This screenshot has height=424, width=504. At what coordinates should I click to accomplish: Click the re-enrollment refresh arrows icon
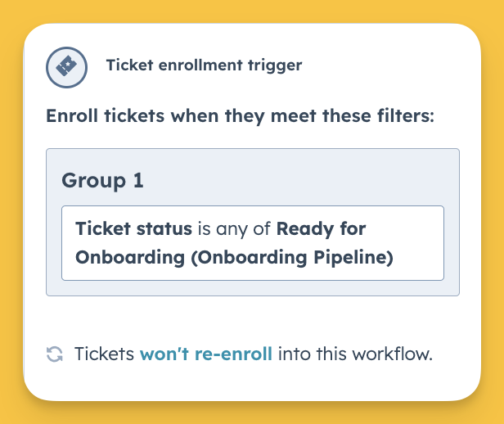[55, 354]
